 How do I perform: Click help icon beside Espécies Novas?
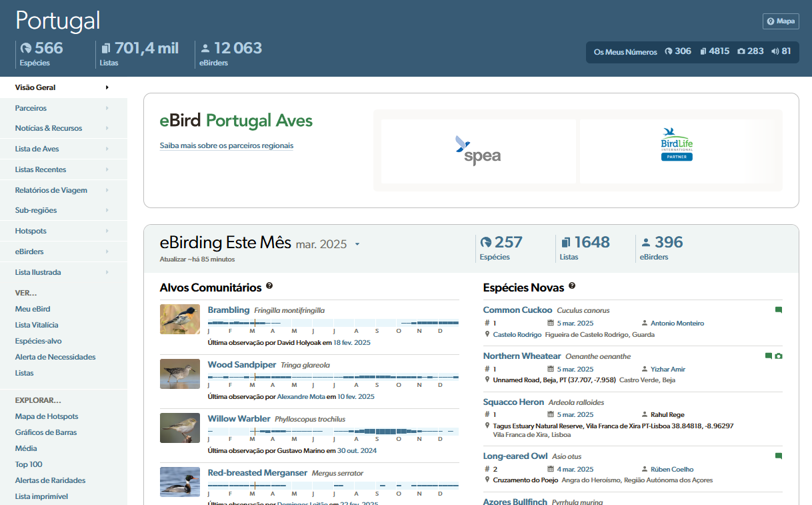(572, 286)
